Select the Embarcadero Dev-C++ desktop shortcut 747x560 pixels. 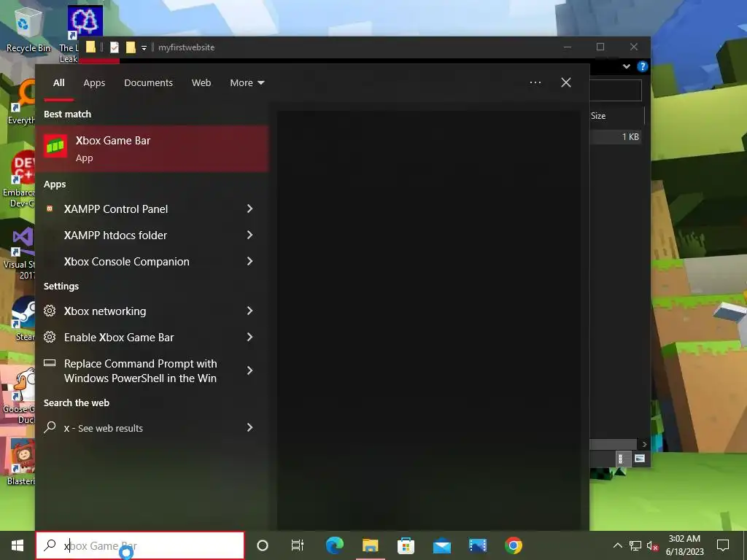coord(19,179)
